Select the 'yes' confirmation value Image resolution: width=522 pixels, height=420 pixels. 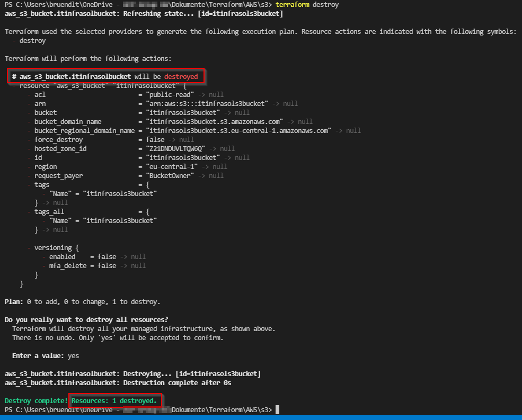(73, 355)
